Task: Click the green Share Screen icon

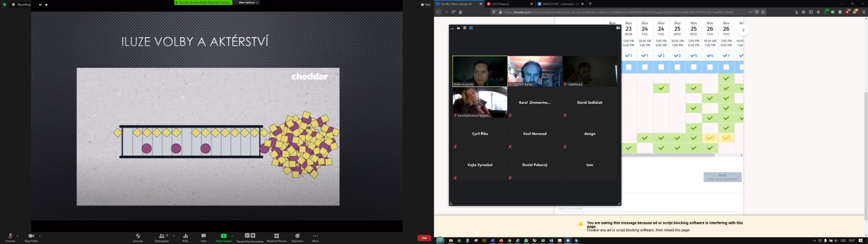Action: coord(223,236)
